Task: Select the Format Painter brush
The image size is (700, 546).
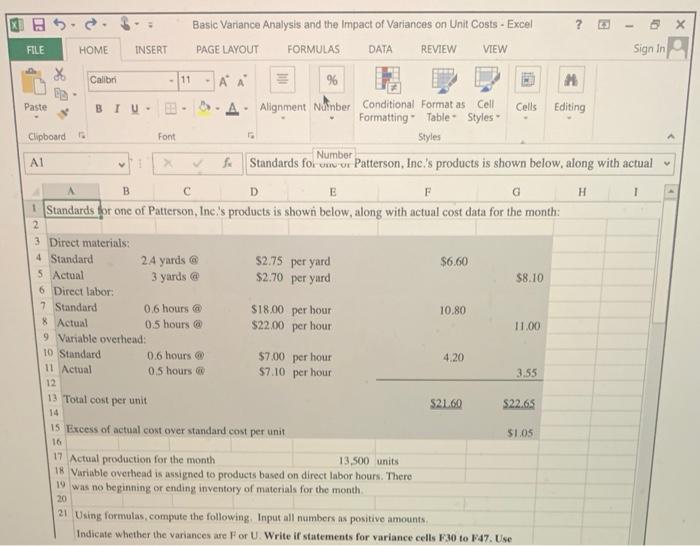Action: [x=63, y=114]
